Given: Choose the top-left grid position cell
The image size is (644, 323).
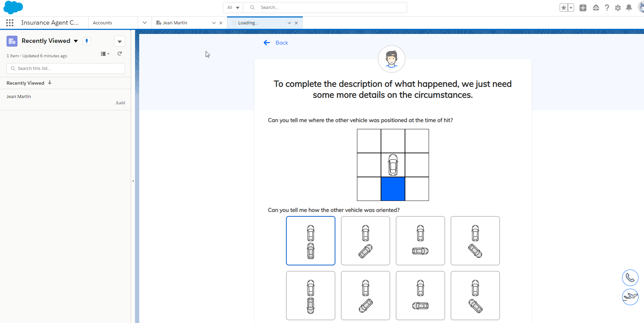Looking at the screenshot, I should click(369, 141).
